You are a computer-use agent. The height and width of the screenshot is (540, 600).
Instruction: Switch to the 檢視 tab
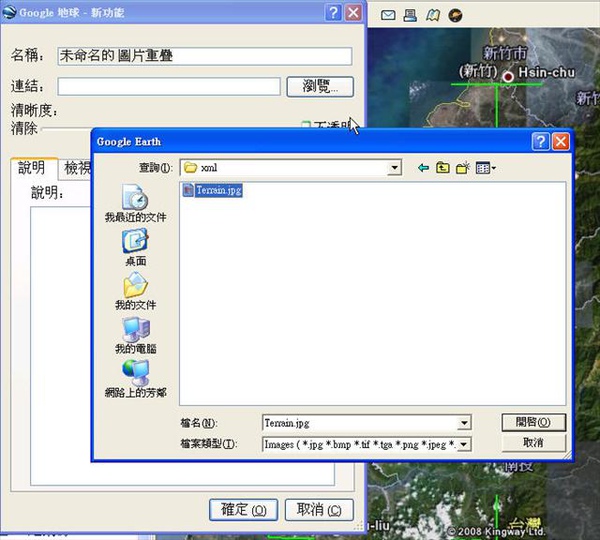pos(75,168)
